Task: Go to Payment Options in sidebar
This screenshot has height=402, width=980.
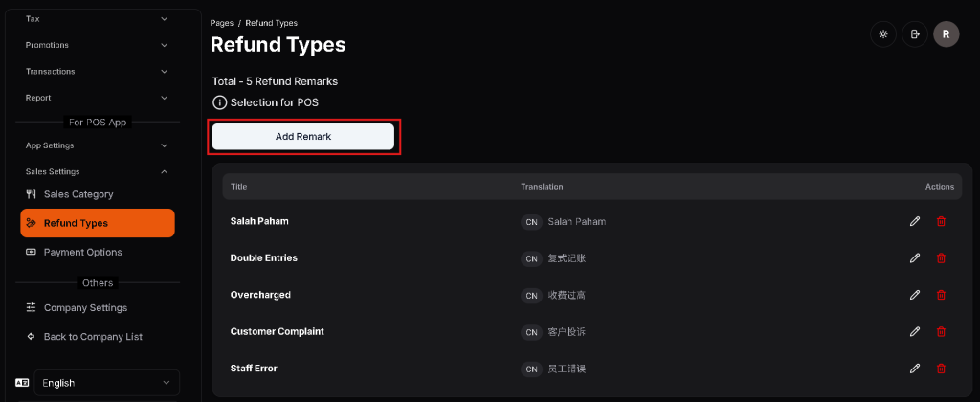Action: 82,253
